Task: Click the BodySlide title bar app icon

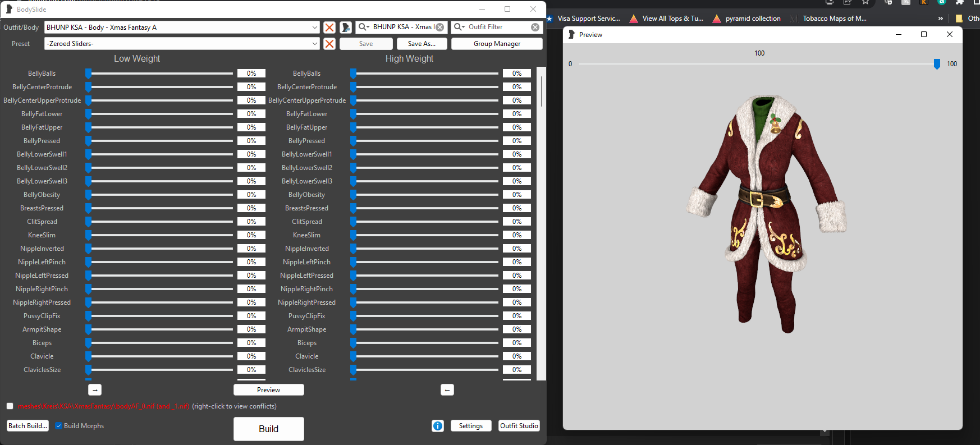Action: pyautogui.click(x=9, y=9)
